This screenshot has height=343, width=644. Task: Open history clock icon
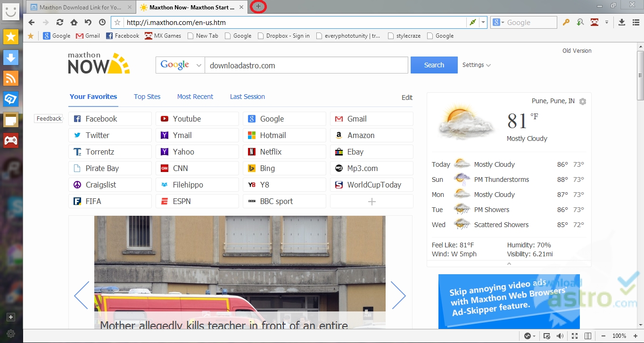pos(102,22)
